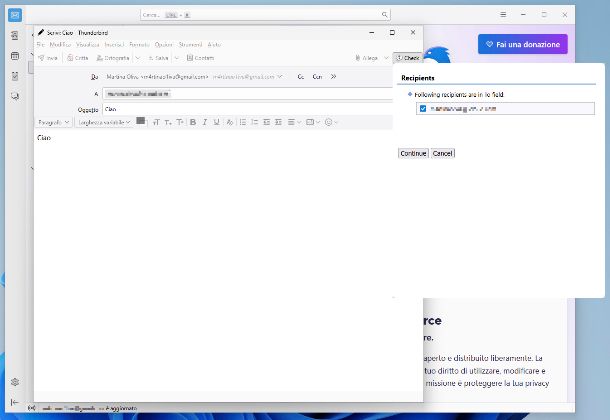The image size is (610, 420).
Task: Uncheck the recipient checkbox in Recipients dialog
Action: pyautogui.click(x=423, y=107)
